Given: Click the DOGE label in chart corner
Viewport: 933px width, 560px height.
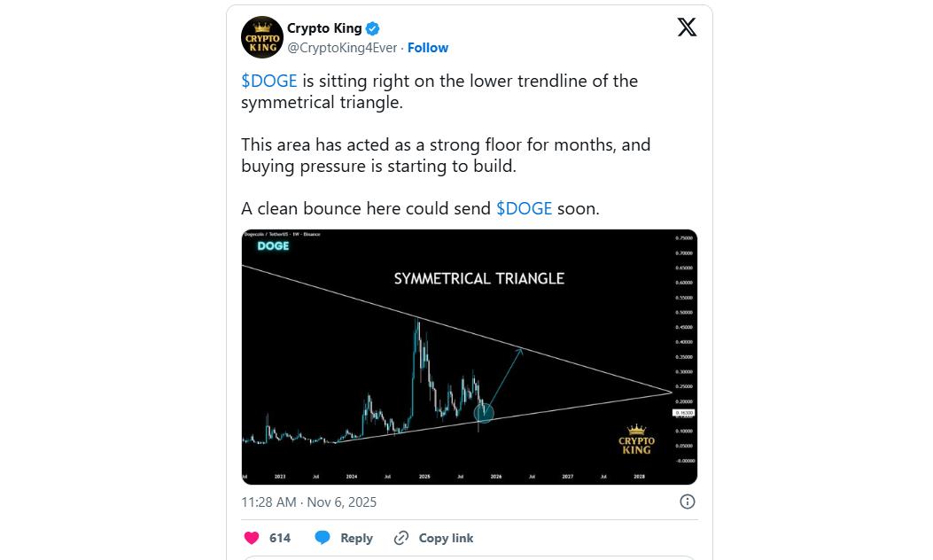Looking at the screenshot, I should pos(273,245).
